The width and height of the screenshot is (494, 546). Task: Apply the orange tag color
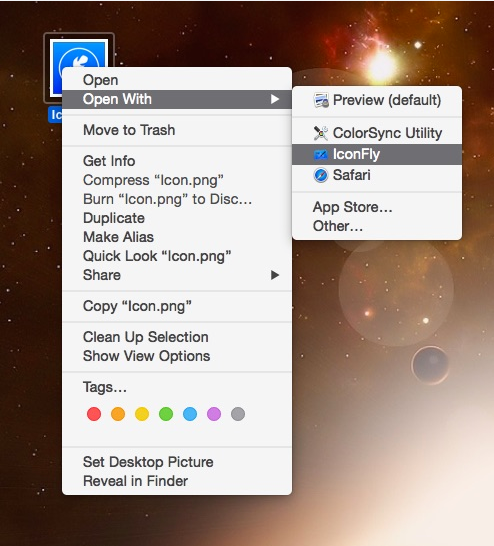click(x=118, y=414)
